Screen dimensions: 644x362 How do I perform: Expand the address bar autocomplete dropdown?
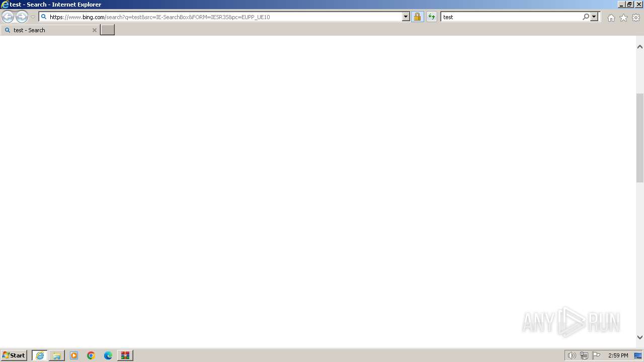(406, 17)
